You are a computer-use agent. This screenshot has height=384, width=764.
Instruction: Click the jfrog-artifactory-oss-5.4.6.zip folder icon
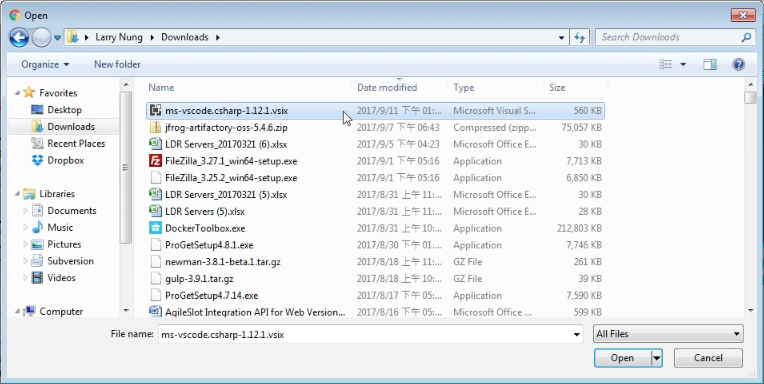(x=155, y=128)
